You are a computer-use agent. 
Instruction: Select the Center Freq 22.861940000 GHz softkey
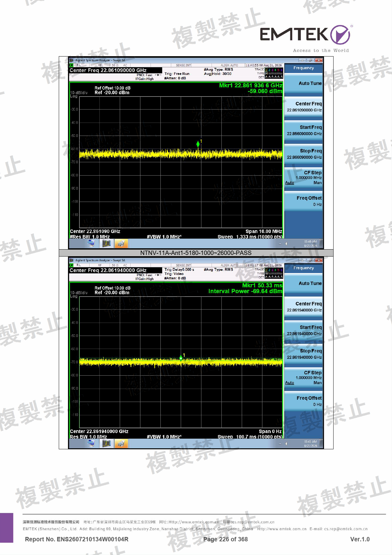pyautogui.click(x=303, y=307)
